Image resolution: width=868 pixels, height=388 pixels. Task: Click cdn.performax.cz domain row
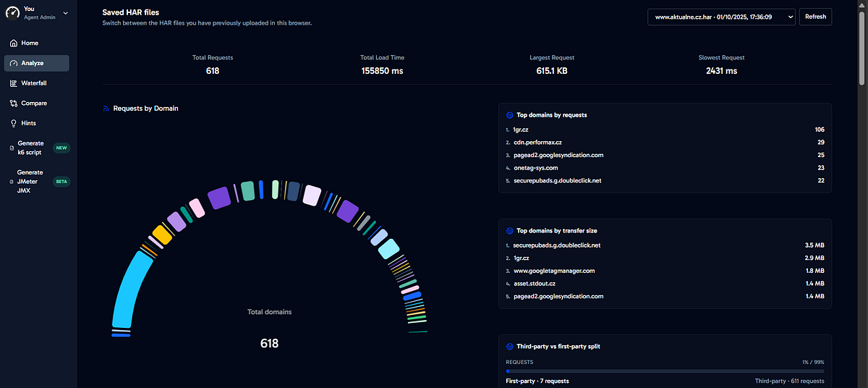pyautogui.click(x=665, y=142)
